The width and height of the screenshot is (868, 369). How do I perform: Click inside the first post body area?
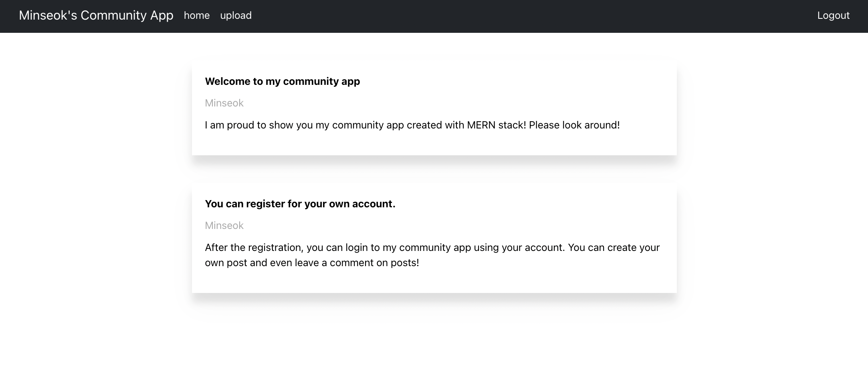(x=412, y=124)
